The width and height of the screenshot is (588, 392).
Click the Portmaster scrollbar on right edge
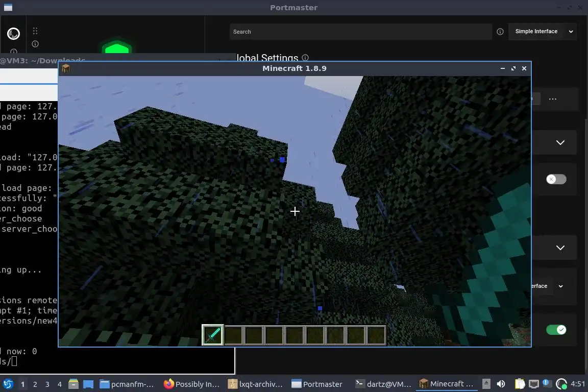586,225
